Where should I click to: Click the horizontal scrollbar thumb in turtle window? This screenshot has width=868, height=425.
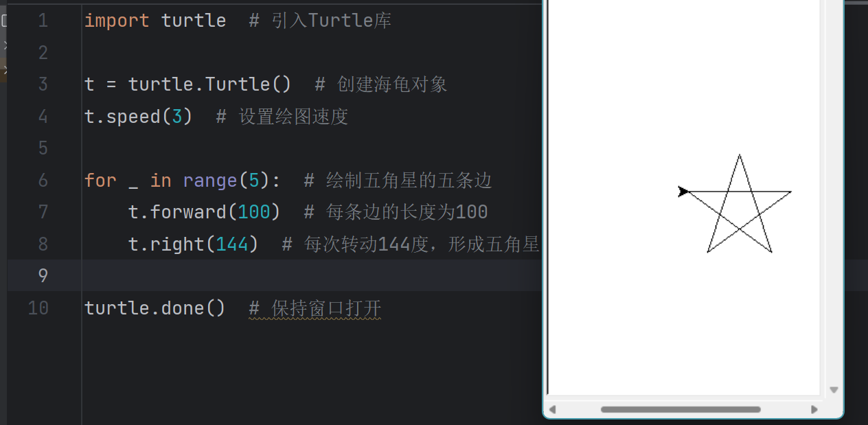click(x=680, y=410)
